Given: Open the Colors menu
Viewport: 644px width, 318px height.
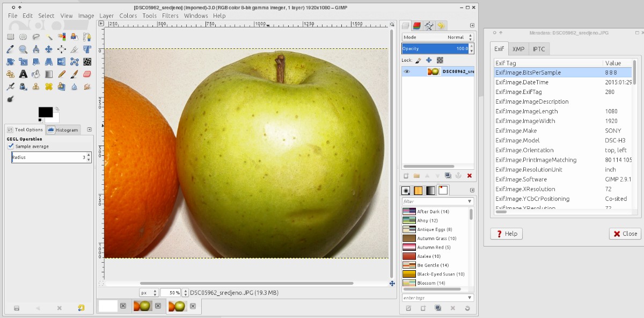Looking at the screenshot, I should click(128, 16).
